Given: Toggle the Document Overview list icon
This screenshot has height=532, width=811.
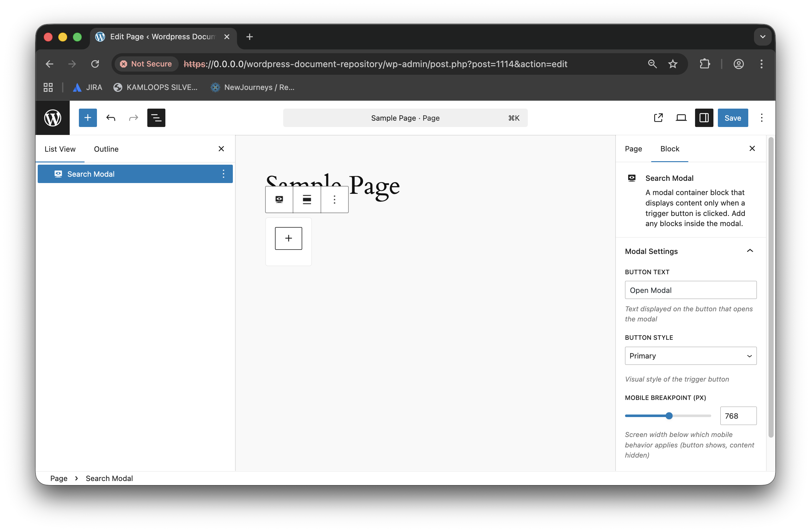Looking at the screenshot, I should coord(156,118).
